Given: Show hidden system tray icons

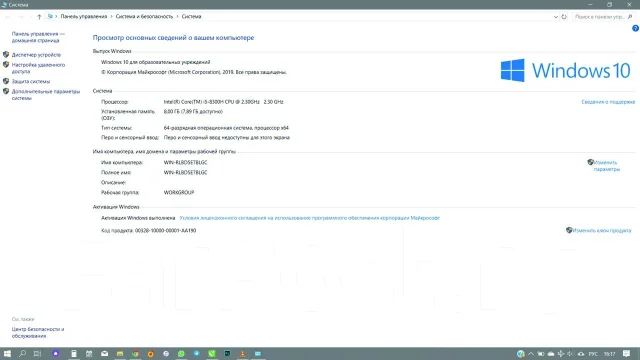Looking at the screenshot, I should (x=531, y=353).
